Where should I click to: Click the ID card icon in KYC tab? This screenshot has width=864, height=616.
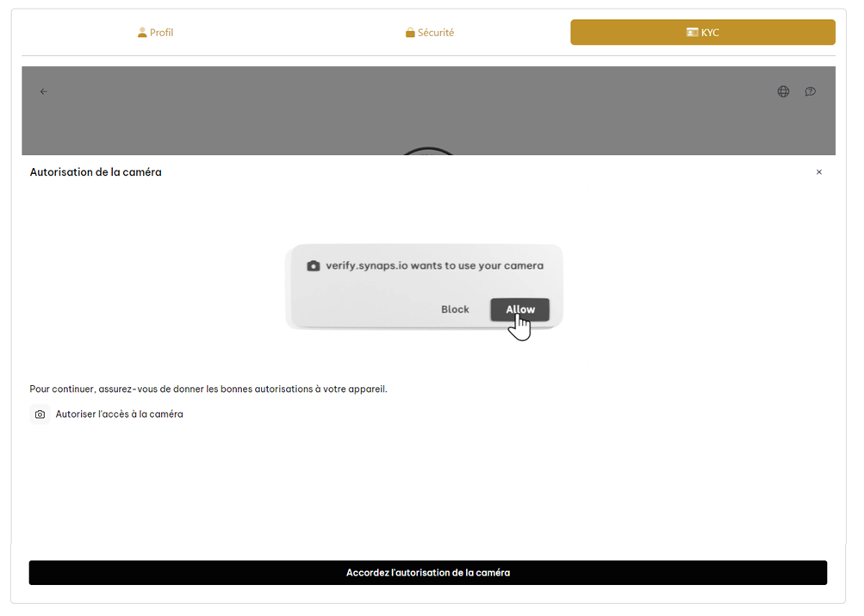click(692, 33)
